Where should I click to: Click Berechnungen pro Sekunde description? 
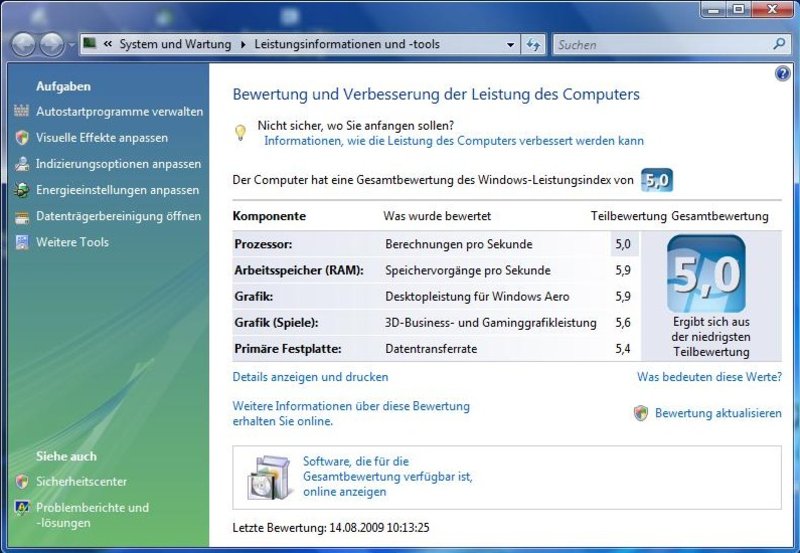tap(459, 244)
